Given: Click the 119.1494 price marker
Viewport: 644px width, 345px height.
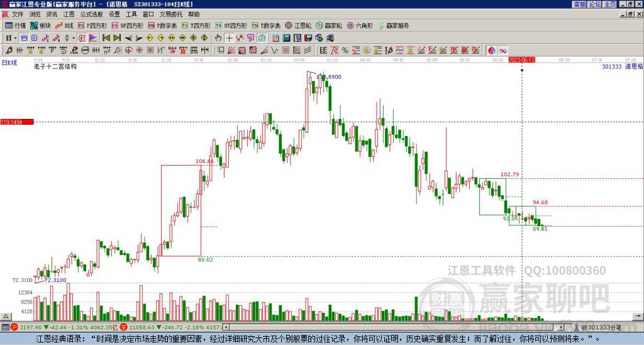Looking at the screenshot, I should tap(17, 122).
